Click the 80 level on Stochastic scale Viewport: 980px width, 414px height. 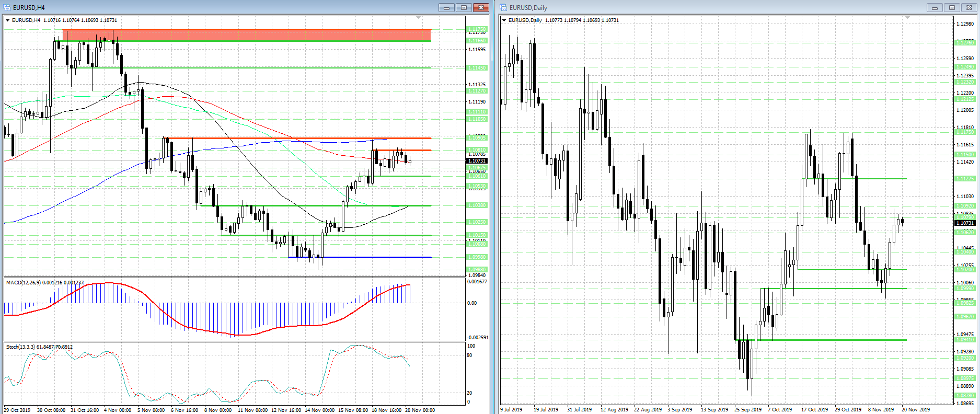pyautogui.click(x=469, y=355)
